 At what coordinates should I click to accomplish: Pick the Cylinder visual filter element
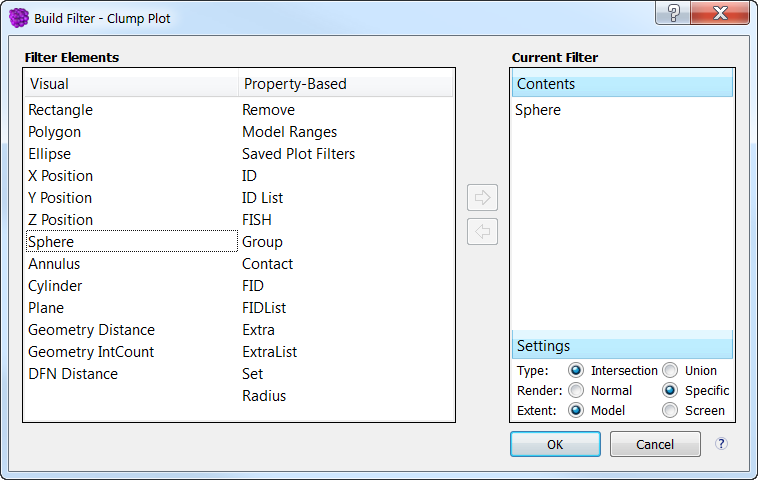pyautogui.click(x=55, y=286)
